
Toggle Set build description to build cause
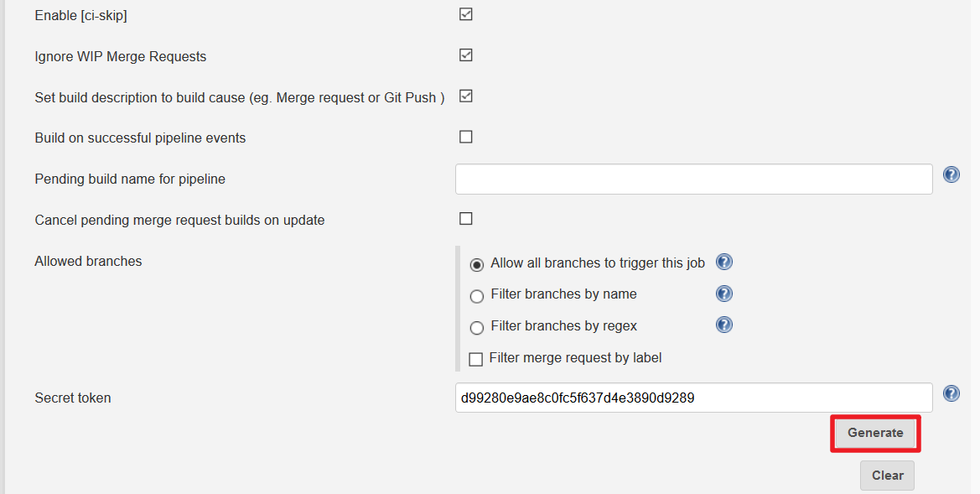(x=466, y=96)
